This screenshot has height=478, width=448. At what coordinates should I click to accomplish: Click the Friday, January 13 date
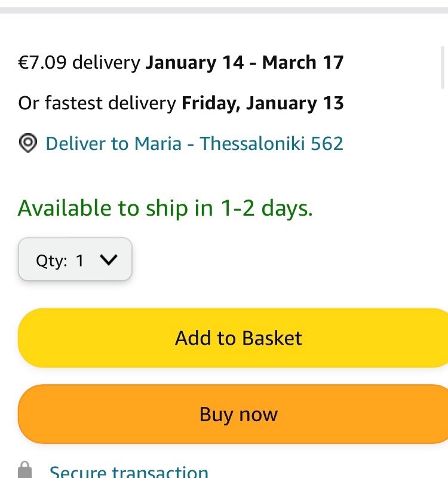[263, 103]
